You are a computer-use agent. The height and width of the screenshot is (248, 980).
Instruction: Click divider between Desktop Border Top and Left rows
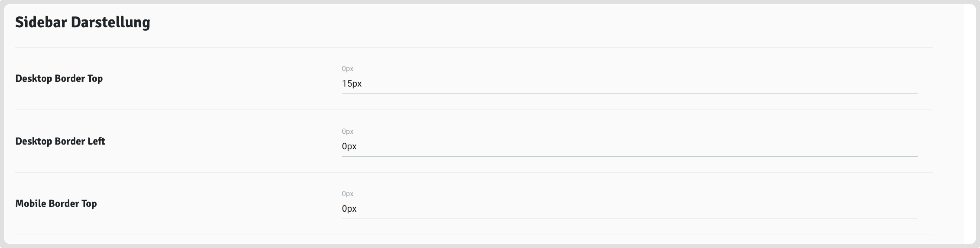[x=474, y=110]
